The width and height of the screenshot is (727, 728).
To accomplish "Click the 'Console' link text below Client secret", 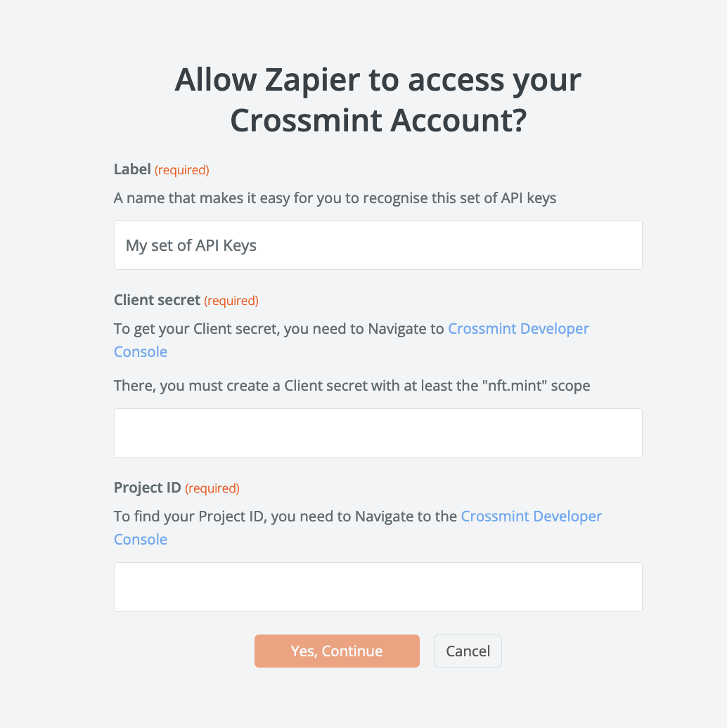I will (x=140, y=351).
